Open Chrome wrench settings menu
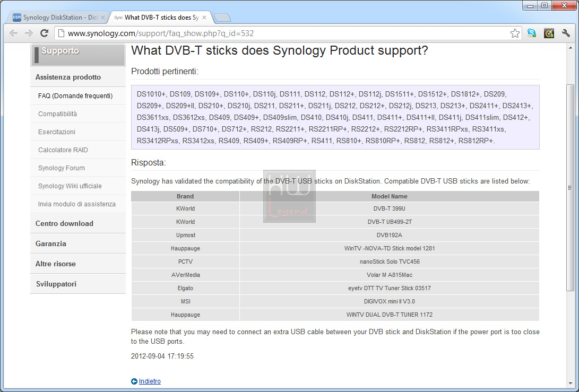Image resolution: width=579 pixels, height=392 pixels. coord(566,33)
